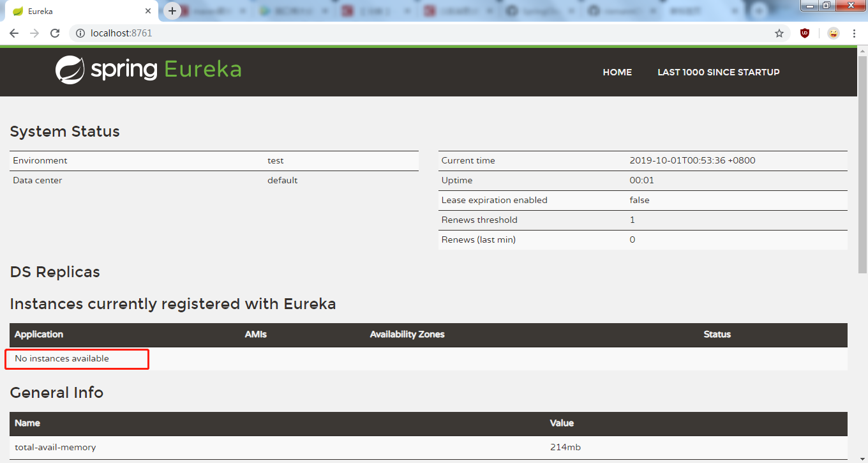Go back using the browser back arrow
868x463 pixels.
click(x=14, y=33)
